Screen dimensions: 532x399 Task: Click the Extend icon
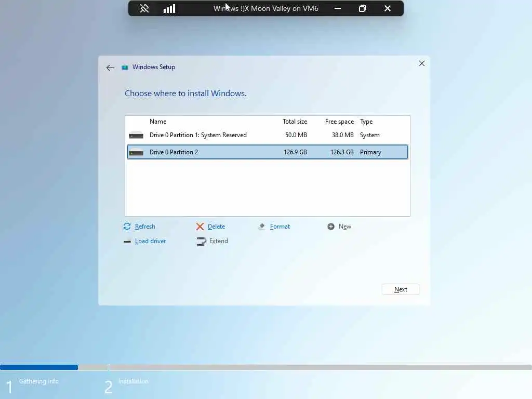[201, 241]
